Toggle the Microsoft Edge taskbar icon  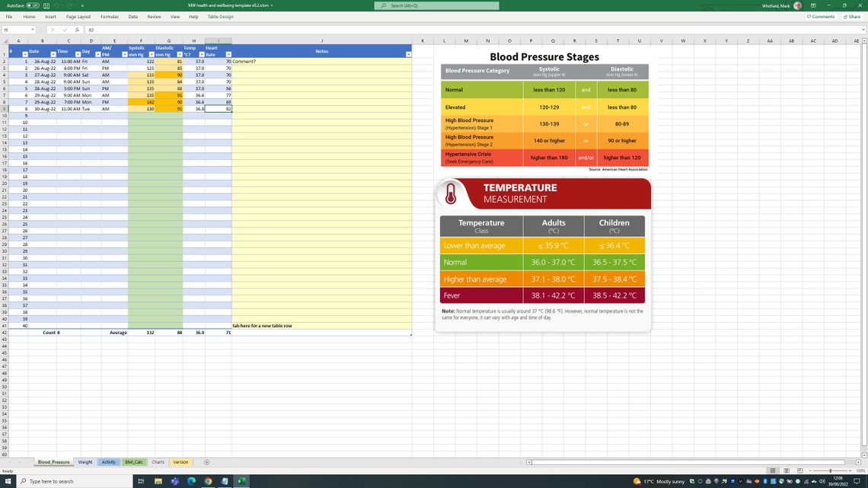click(192, 481)
